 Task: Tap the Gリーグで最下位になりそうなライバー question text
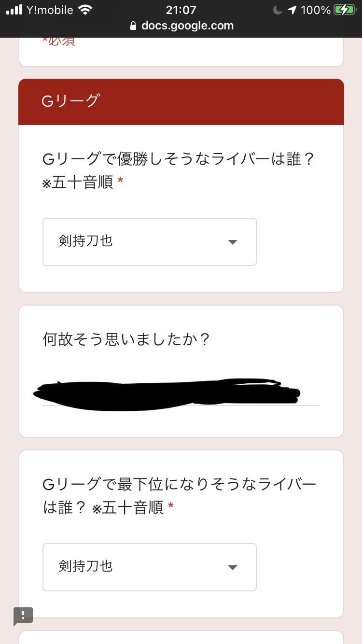click(x=179, y=485)
